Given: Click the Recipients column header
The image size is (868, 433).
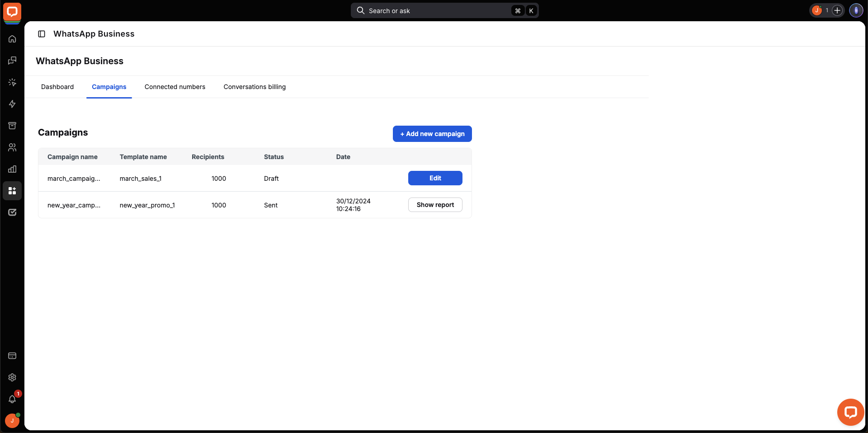Looking at the screenshot, I should click(x=208, y=157).
